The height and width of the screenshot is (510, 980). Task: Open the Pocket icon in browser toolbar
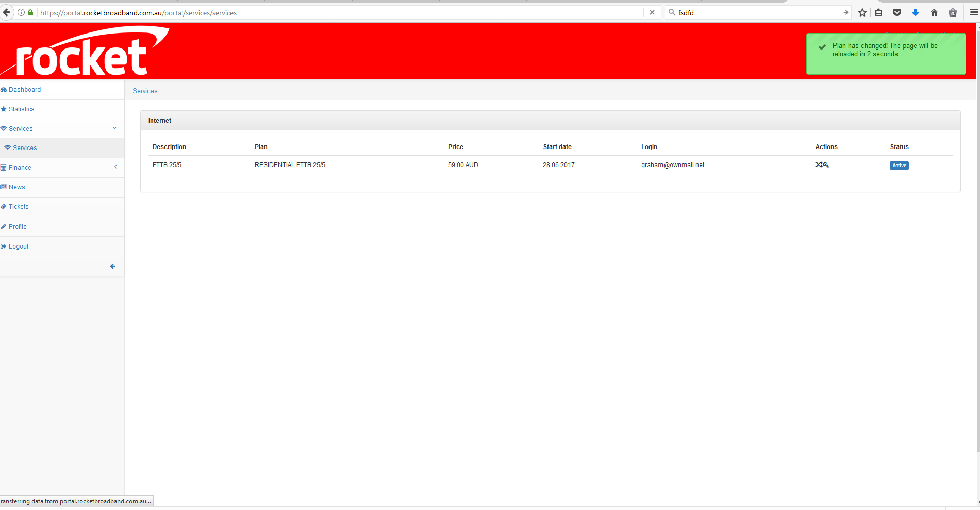897,13
